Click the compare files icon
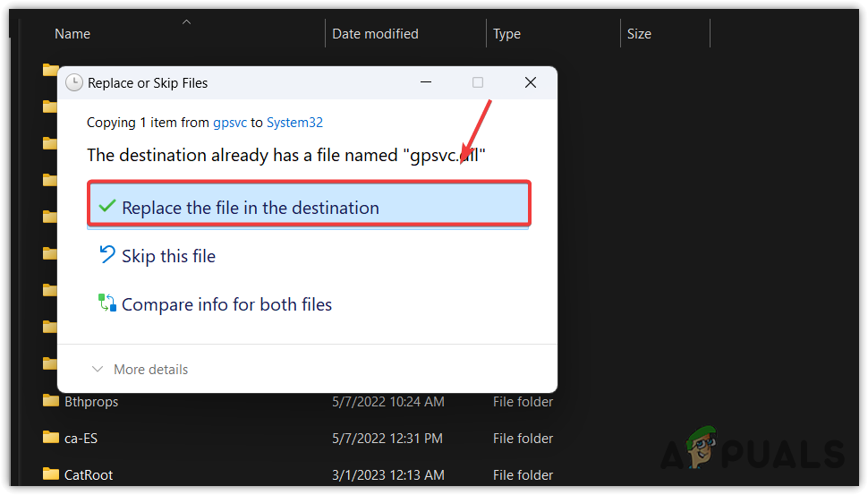The height and width of the screenshot is (495, 868). (106, 303)
